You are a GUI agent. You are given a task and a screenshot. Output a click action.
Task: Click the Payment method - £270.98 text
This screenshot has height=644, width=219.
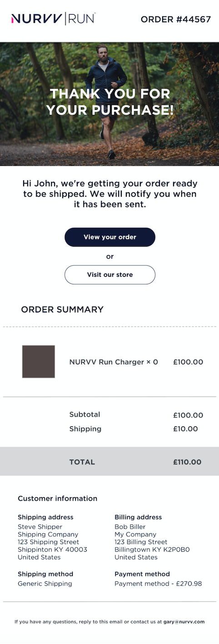[x=158, y=584]
